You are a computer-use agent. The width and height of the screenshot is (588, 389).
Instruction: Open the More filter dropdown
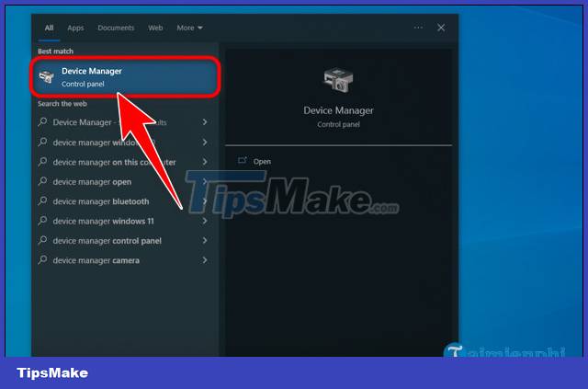coord(189,28)
